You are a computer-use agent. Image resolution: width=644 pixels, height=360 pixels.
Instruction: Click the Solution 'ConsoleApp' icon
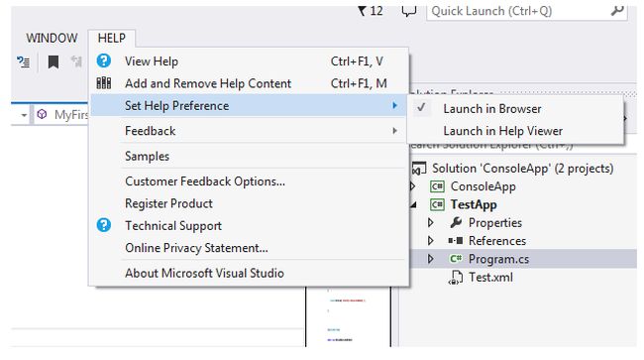pyautogui.click(x=419, y=169)
